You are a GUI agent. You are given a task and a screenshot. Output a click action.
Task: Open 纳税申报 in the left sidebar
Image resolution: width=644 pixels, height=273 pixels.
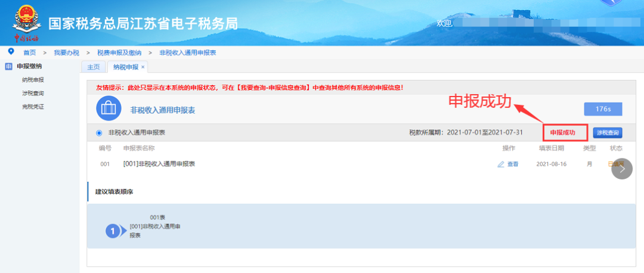point(33,80)
